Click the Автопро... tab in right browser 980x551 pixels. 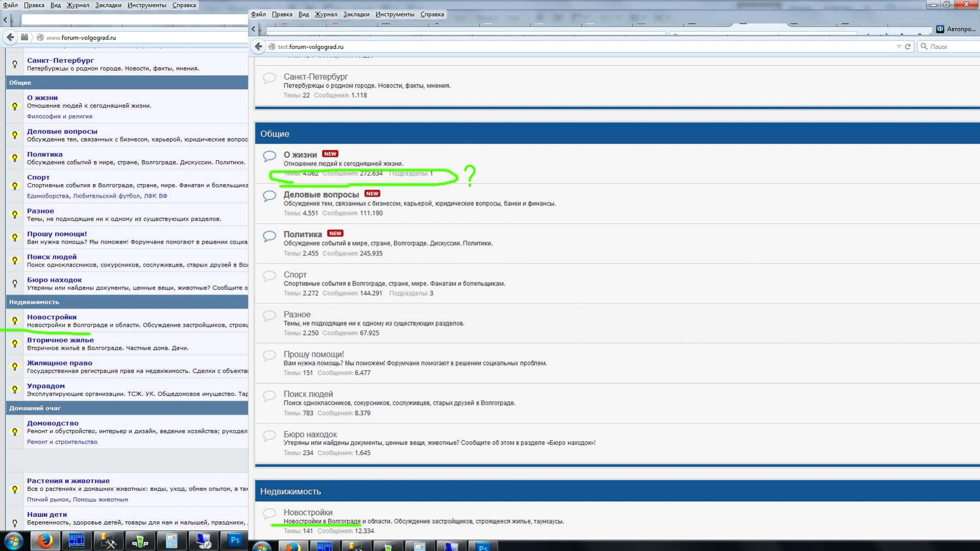[x=957, y=29]
